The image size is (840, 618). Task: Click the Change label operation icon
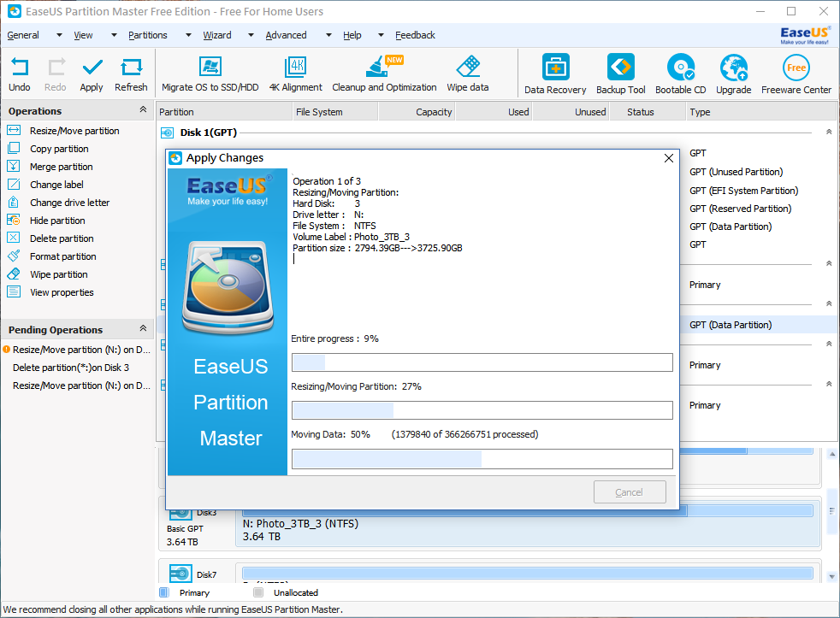point(14,185)
